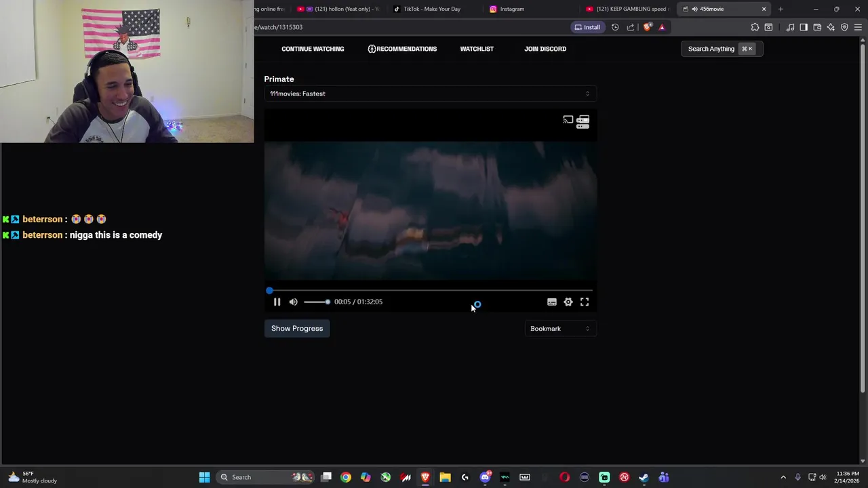Click the Join Discord link

[545, 49]
